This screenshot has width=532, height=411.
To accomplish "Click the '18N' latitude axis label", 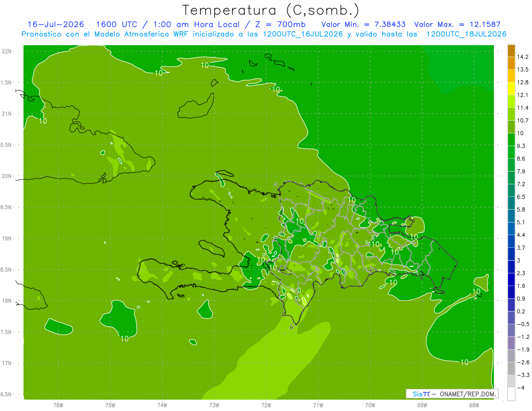I will (x=7, y=301).
